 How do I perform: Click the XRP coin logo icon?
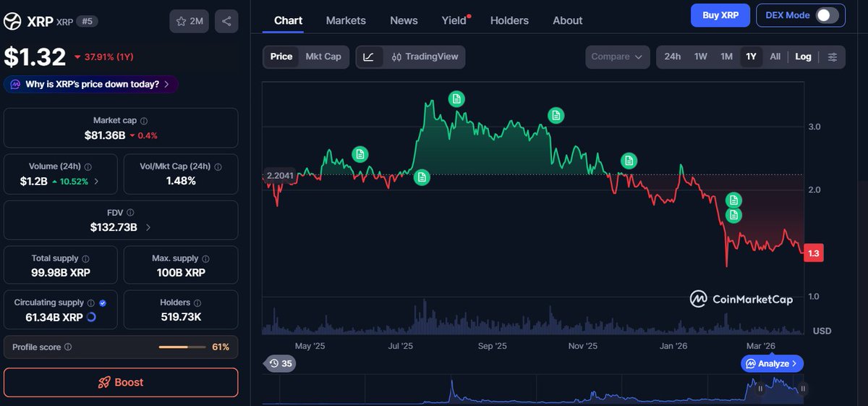click(x=12, y=22)
